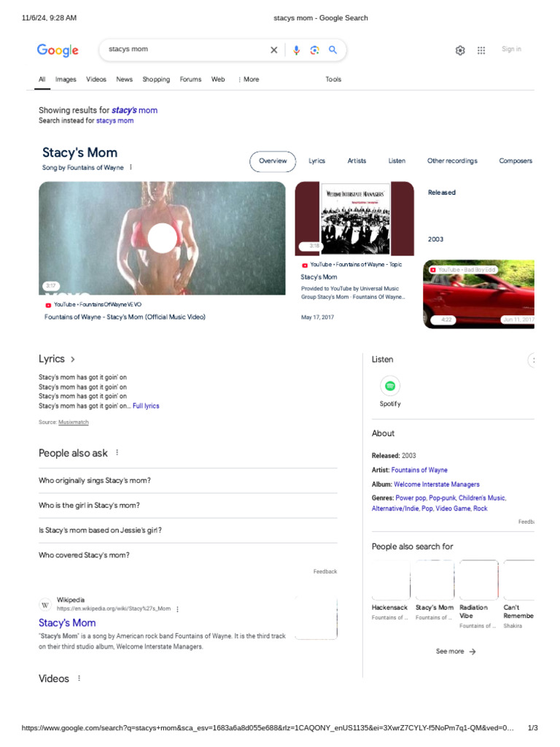The image size is (560, 747).
Task: Open the More search filters dropdown
Action: (x=249, y=79)
